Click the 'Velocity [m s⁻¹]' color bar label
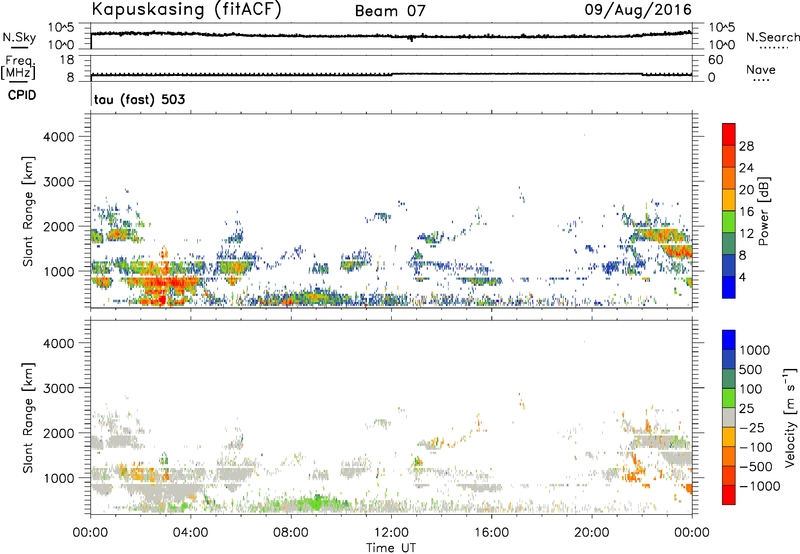The image size is (800, 554). click(x=790, y=417)
